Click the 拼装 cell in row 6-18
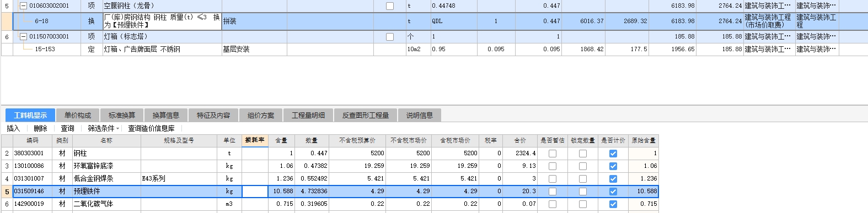 click(x=254, y=21)
